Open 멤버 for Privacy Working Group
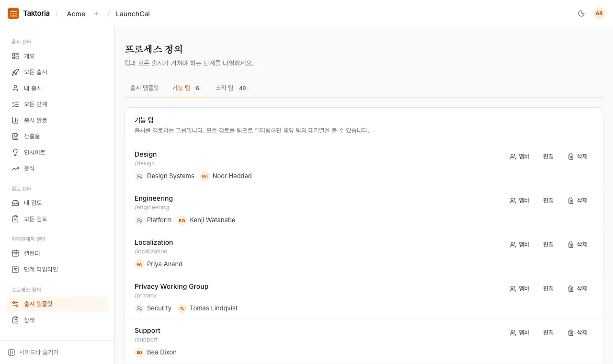The width and height of the screenshot is (613, 364). (520, 288)
